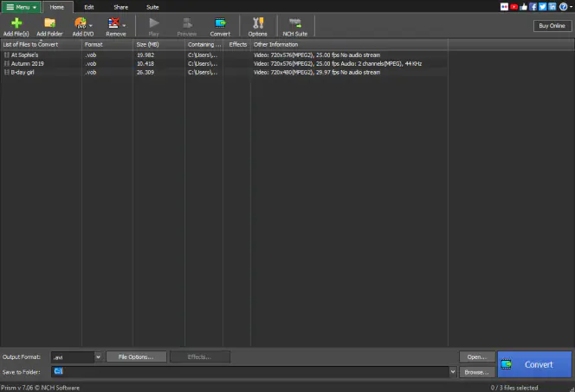Click the Effects... button
575x392 pixels.
click(x=199, y=357)
